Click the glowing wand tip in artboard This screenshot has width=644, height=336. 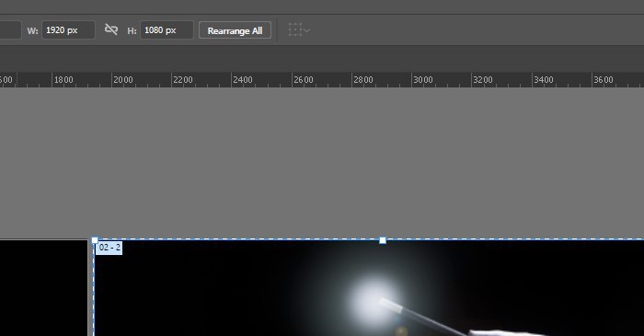click(374, 301)
